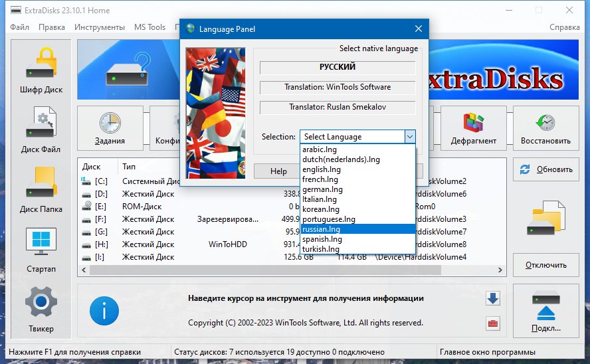This screenshot has width=590, height=364.
Task: Click the Главное окно программы status entry
Action: tap(488, 352)
